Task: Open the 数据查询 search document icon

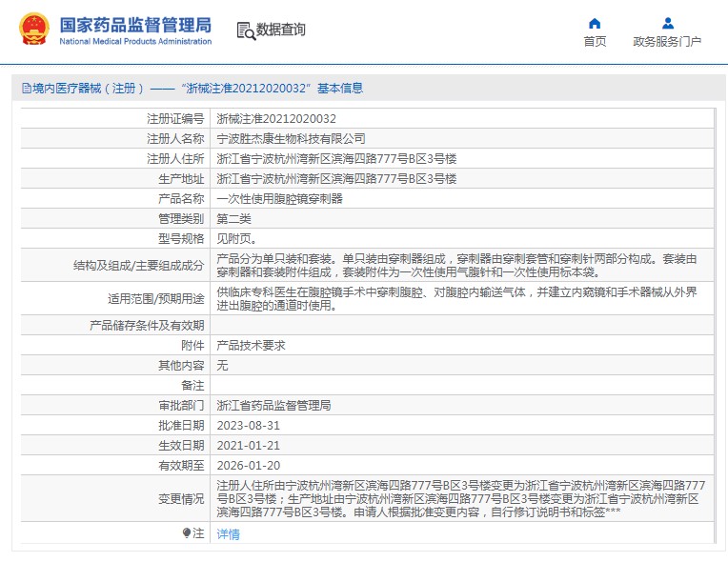Action: tap(246, 30)
